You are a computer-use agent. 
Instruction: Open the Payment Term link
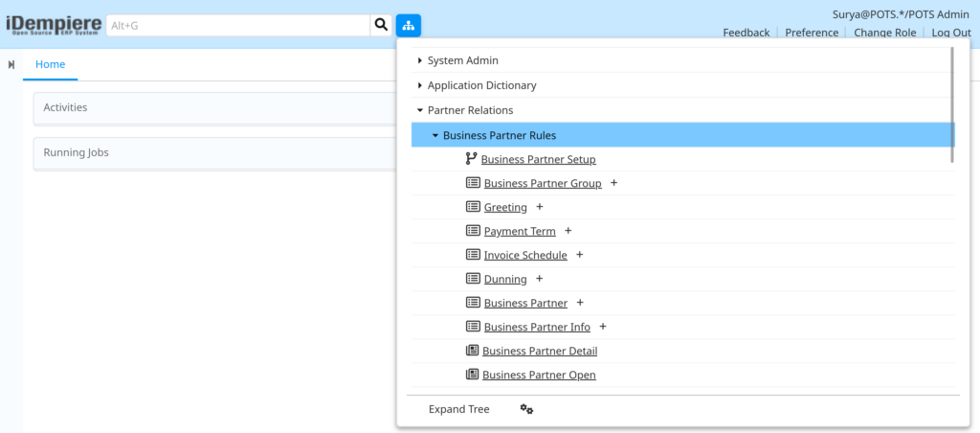click(520, 232)
